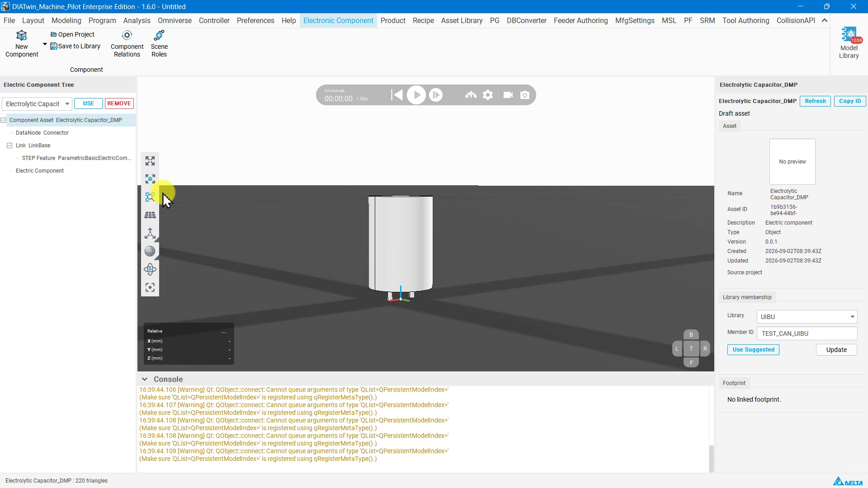The image size is (868, 488).
Task: Click the USE button
Action: 89,103
